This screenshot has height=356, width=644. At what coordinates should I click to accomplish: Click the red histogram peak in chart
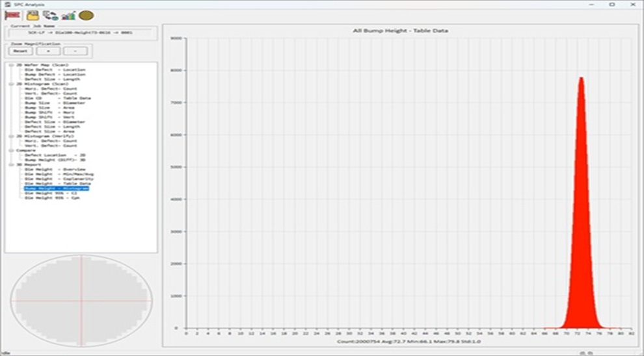[x=581, y=203]
